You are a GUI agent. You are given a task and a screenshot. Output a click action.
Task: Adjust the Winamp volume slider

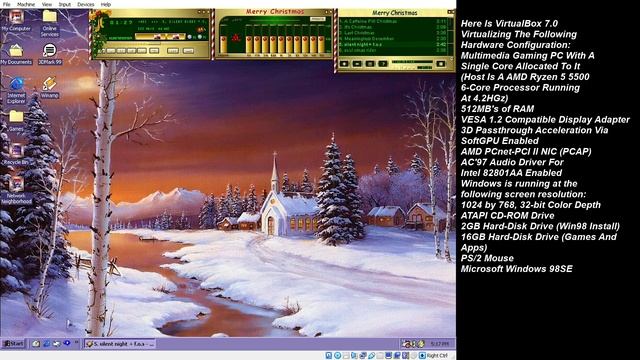click(x=150, y=36)
